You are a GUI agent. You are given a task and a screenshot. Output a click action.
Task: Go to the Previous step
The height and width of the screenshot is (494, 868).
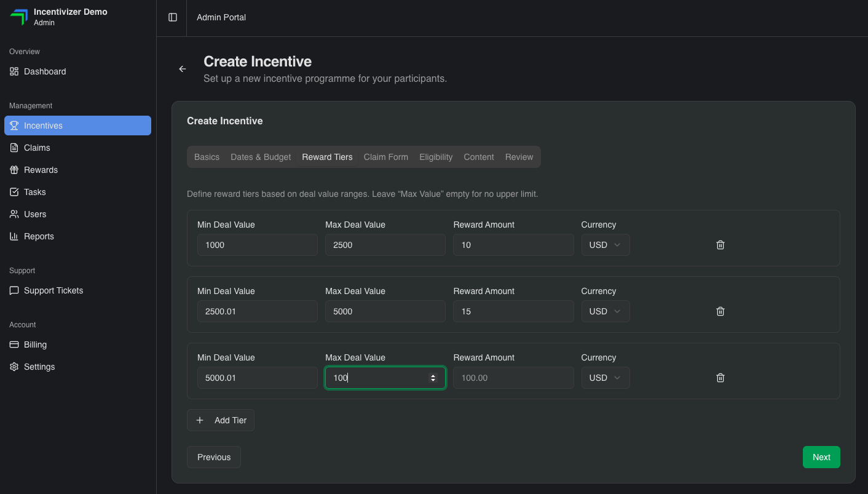pyautogui.click(x=214, y=457)
